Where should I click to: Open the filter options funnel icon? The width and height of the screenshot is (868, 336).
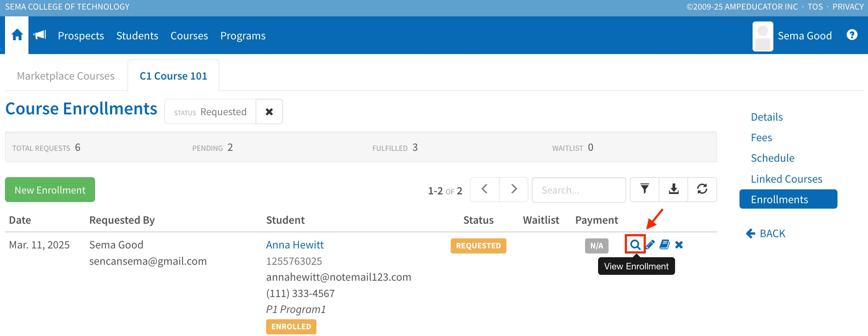[645, 189]
